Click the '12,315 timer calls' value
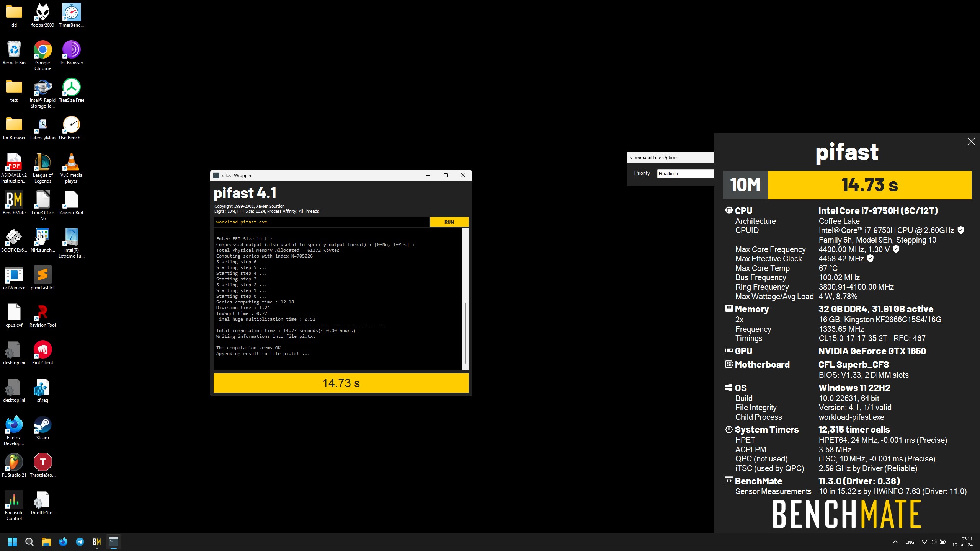 854,430
